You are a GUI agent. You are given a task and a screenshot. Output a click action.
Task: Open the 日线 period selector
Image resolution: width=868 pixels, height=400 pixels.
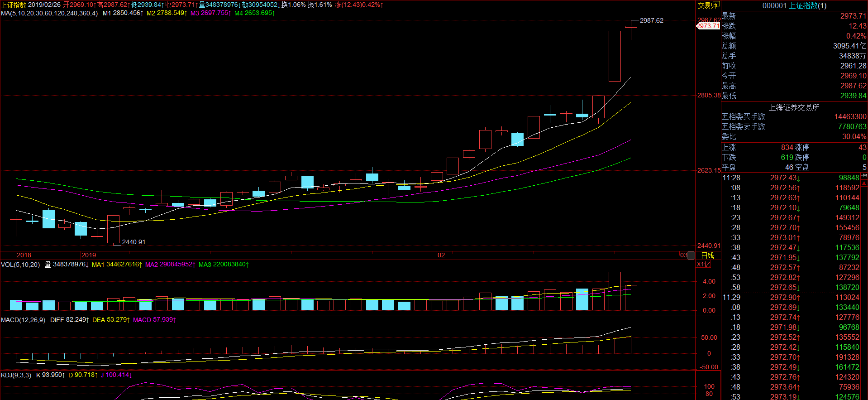[x=707, y=255]
